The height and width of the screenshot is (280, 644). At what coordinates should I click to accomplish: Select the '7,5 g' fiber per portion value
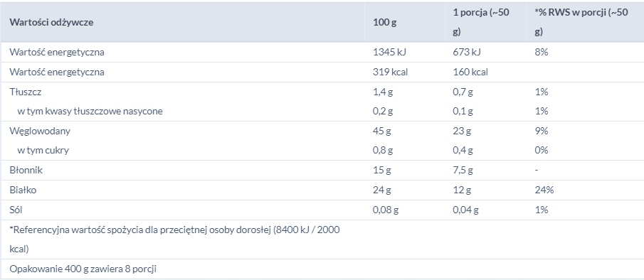[x=463, y=170]
